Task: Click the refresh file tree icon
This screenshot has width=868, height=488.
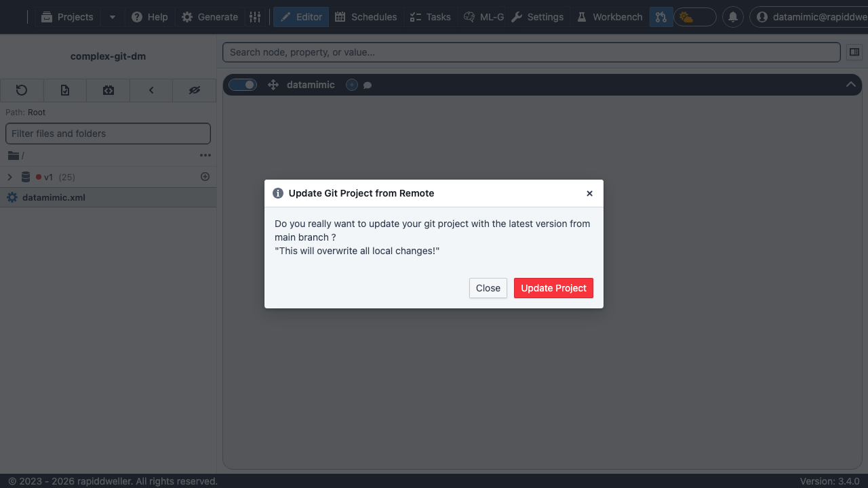Action: tap(22, 90)
